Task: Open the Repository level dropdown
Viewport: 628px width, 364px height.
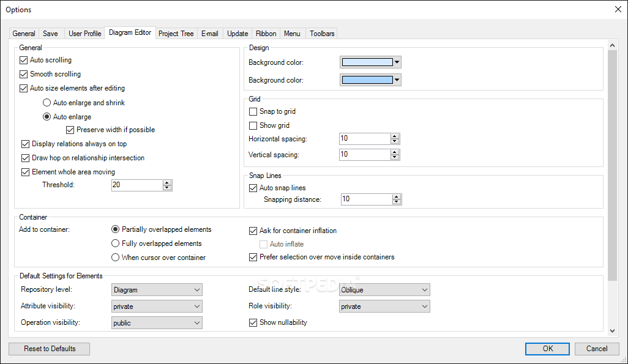Action: tap(157, 290)
